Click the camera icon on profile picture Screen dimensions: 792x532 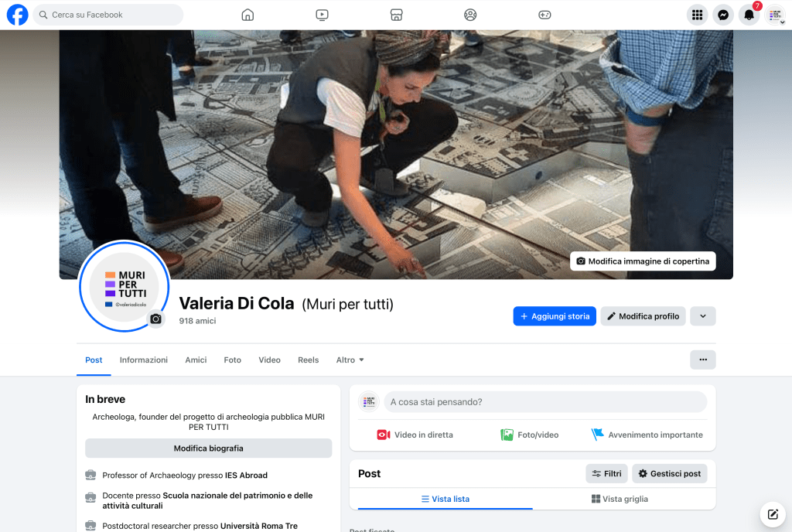155,319
